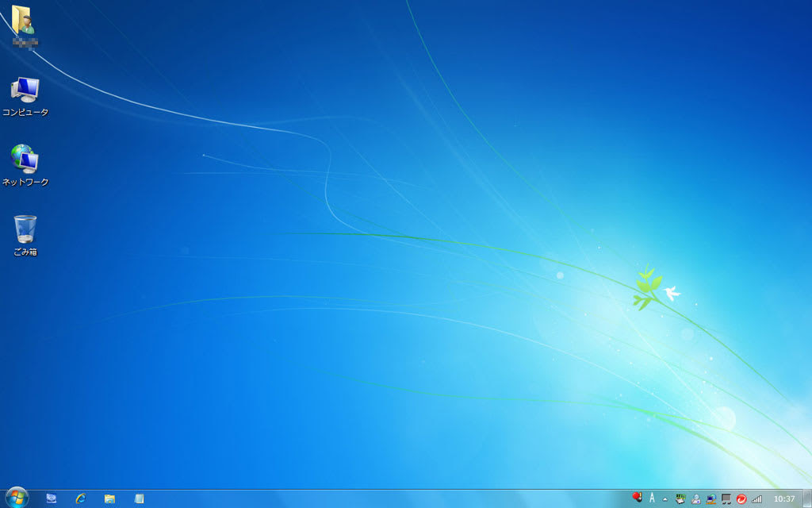
Task: Select the user folder desktop icon
Action: [24, 26]
